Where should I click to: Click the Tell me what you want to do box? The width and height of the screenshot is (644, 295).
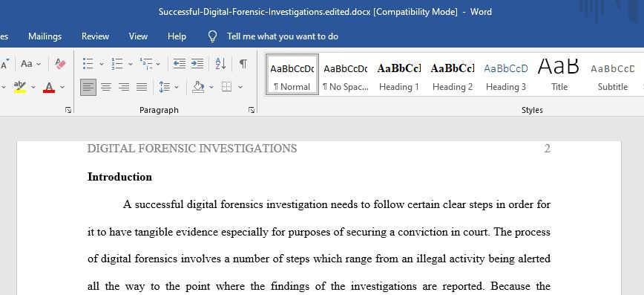tap(283, 36)
